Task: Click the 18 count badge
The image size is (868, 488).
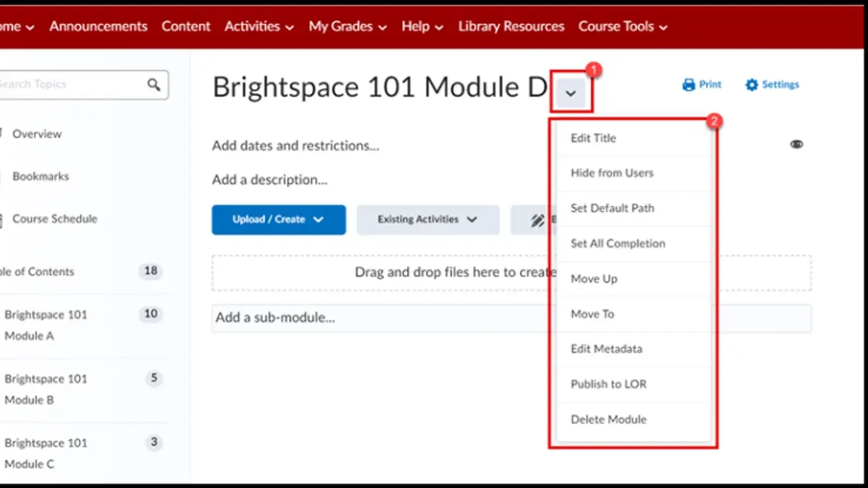Action: pyautogui.click(x=150, y=271)
